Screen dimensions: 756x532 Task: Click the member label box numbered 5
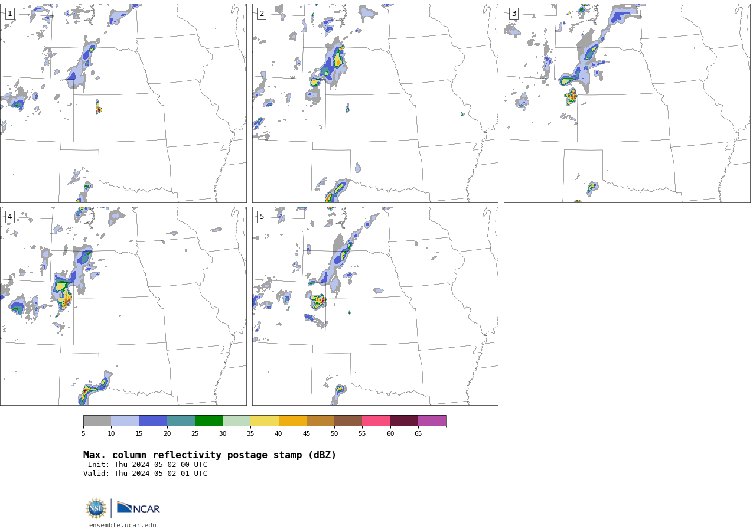262,217
